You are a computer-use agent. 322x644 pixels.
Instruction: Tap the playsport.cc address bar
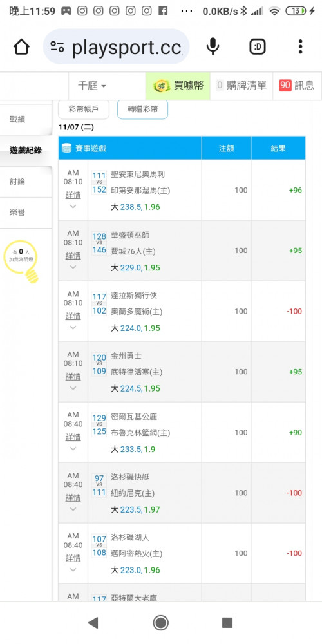(116, 47)
